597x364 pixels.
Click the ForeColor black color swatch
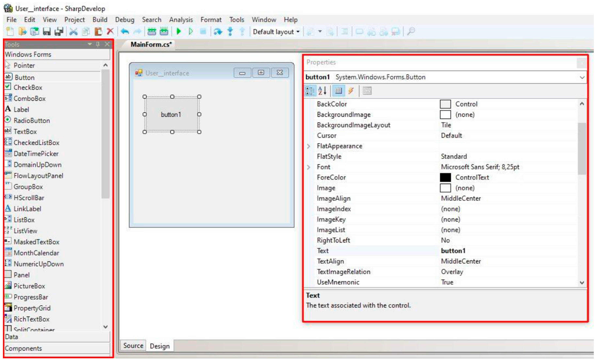point(445,178)
